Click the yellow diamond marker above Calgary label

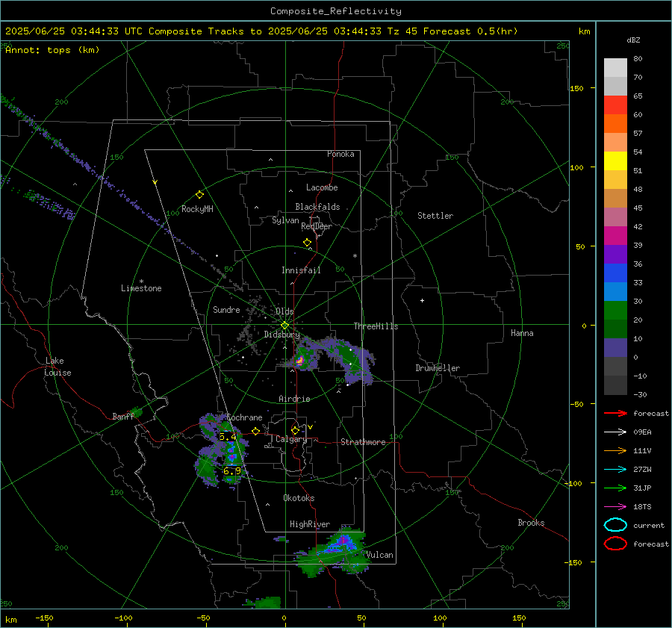(295, 430)
